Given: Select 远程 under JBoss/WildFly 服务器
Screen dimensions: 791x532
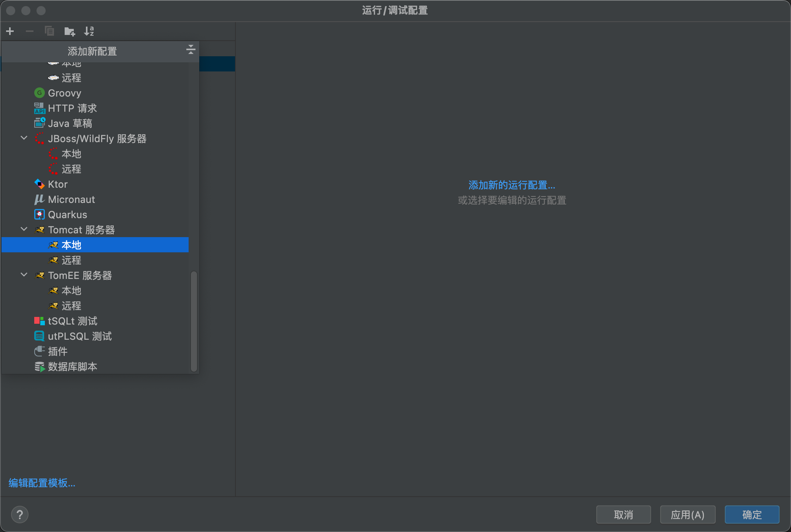Looking at the screenshot, I should coord(95,169).
